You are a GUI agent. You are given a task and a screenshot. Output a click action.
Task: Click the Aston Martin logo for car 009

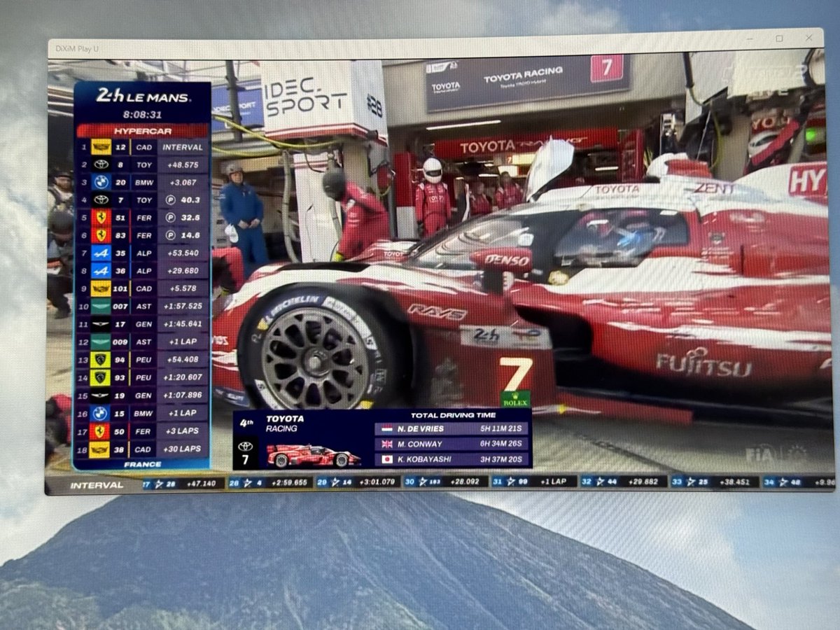tap(101, 342)
